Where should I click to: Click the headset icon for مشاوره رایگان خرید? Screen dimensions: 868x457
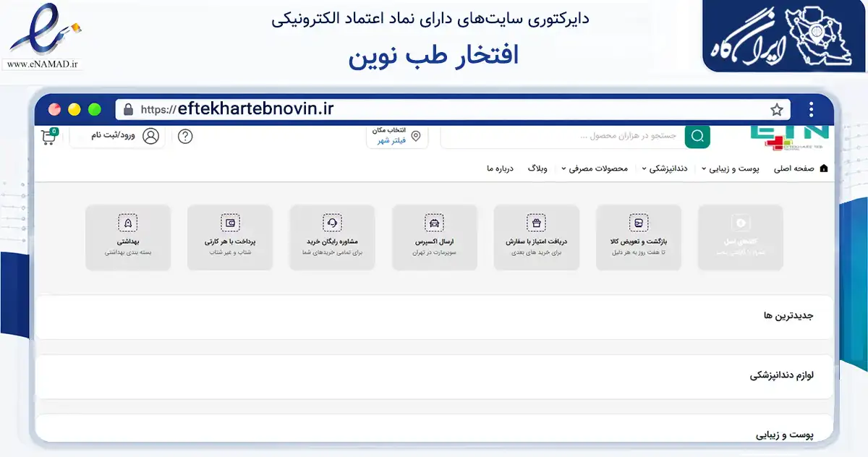pyautogui.click(x=333, y=223)
